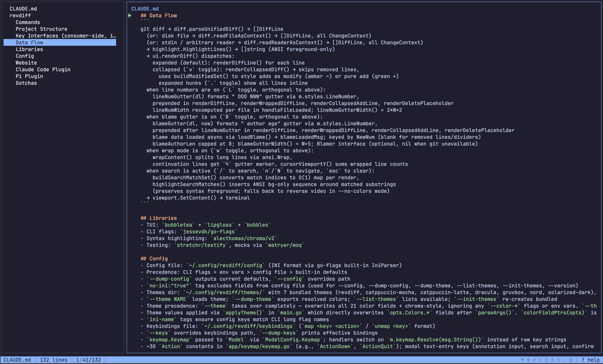Image resolution: width=603 pixels, height=364 pixels.
Task: Open help via the help text label
Action: 594,359
